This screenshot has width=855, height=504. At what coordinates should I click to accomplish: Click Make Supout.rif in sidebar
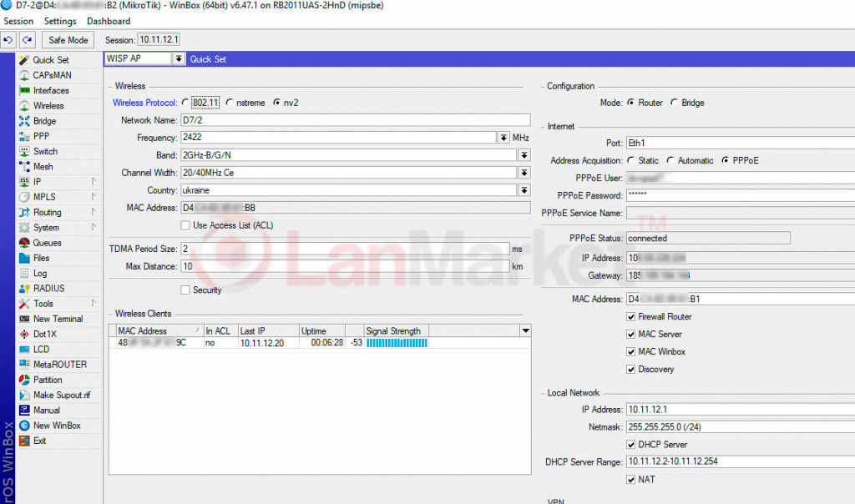61,395
